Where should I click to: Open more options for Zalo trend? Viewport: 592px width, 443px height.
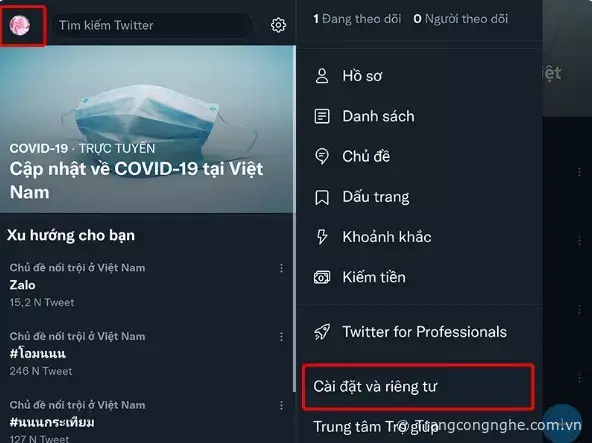point(281,268)
